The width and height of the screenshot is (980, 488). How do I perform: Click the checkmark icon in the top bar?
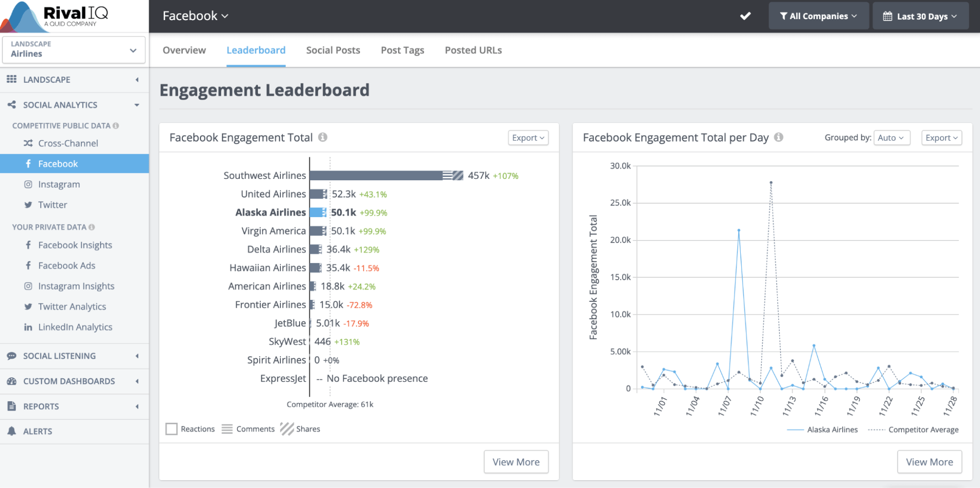(745, 16)
